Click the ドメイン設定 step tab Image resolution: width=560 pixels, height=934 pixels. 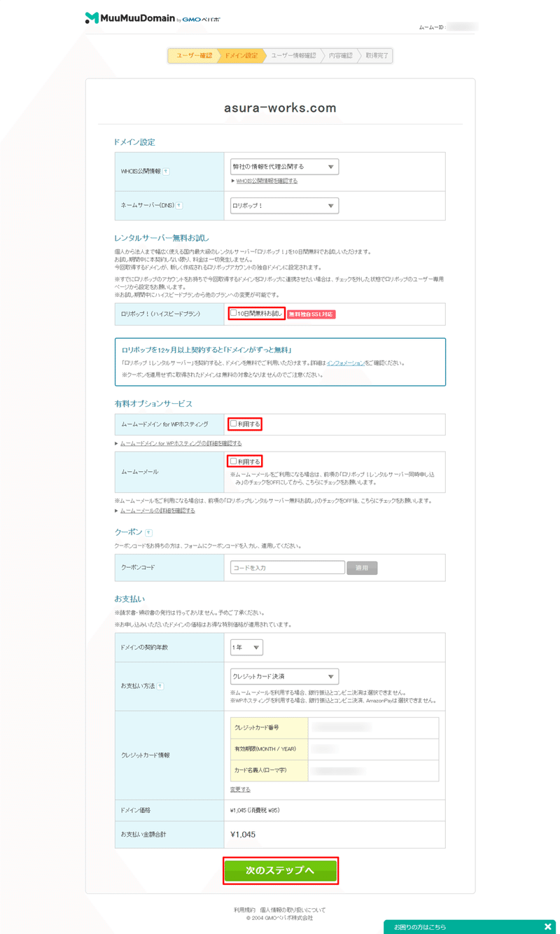(x=241, y=55)
